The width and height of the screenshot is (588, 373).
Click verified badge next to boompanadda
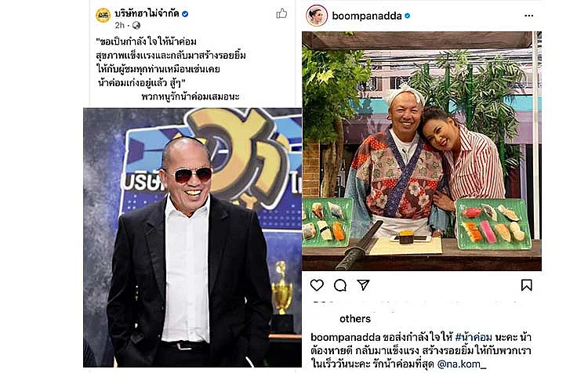(407, 16)
